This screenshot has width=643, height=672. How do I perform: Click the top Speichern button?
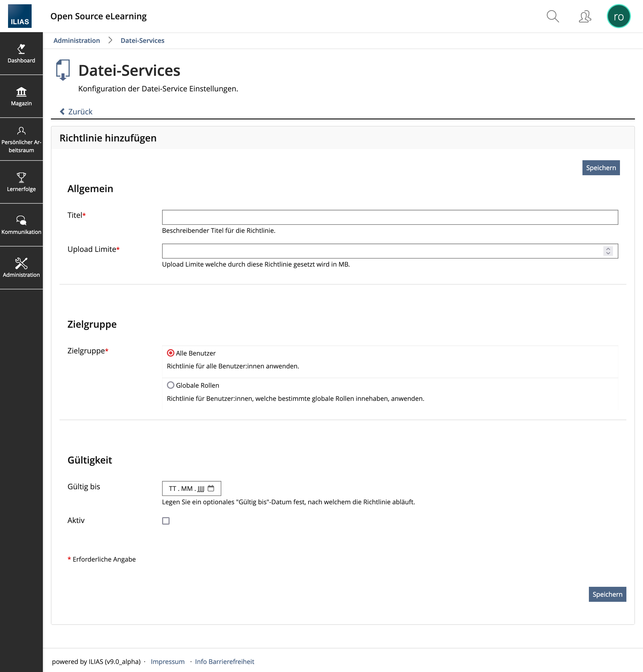coord(600,168)
